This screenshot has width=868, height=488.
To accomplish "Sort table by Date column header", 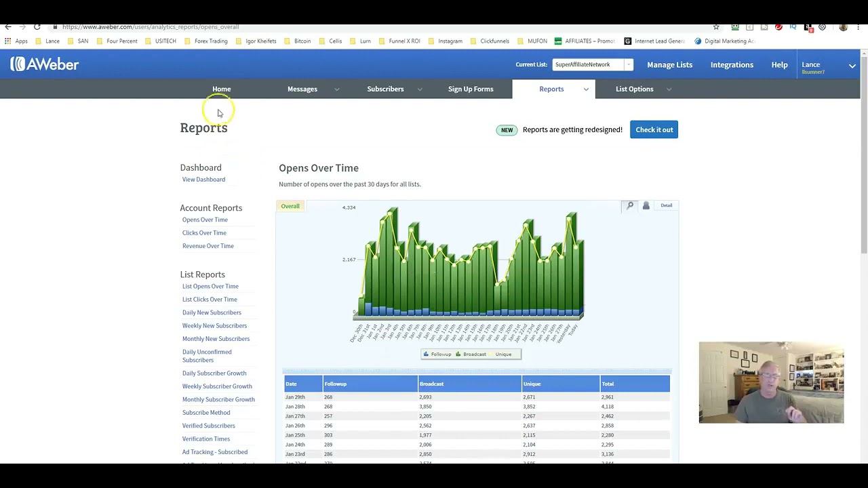I will click(303, 384).
